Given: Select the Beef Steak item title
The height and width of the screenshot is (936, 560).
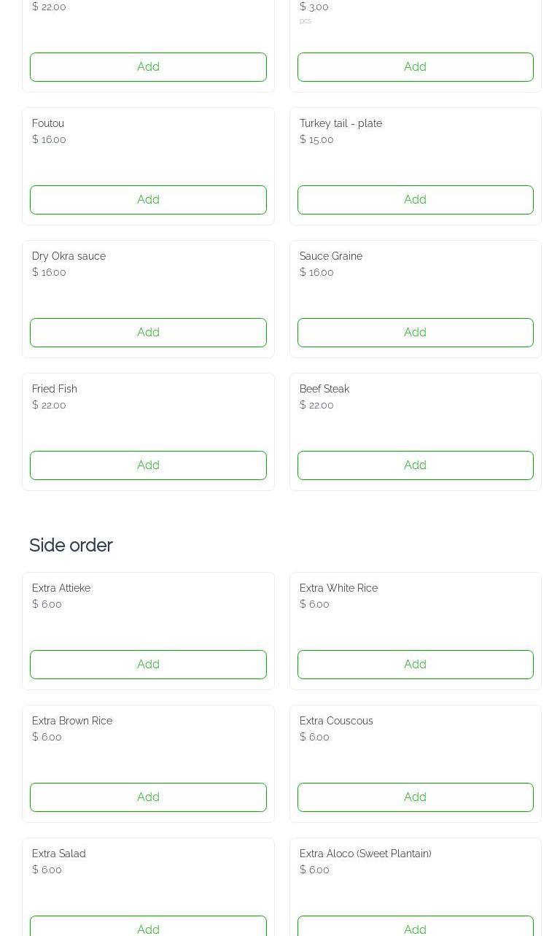Looking at the screenshot, I should tap(324, 389).
